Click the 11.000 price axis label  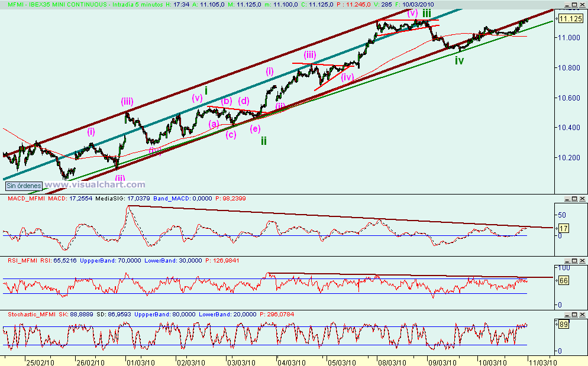[x=569, y=37]
